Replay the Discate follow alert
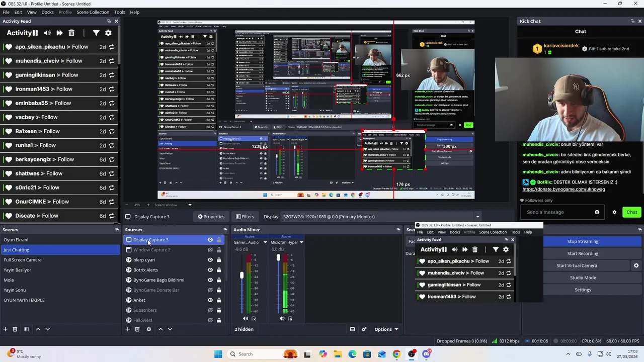The image size is (644, 362). 112,216
